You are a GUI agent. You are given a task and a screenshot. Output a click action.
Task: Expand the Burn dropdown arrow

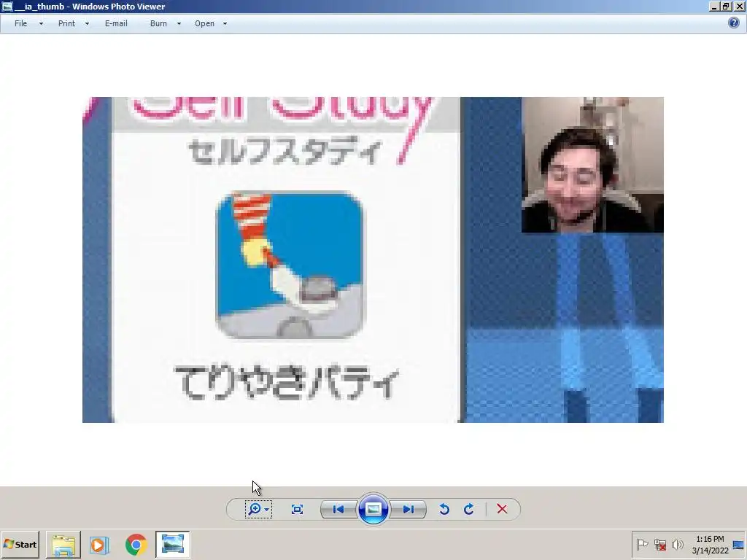pyautogui.click(x=179, y=23)
